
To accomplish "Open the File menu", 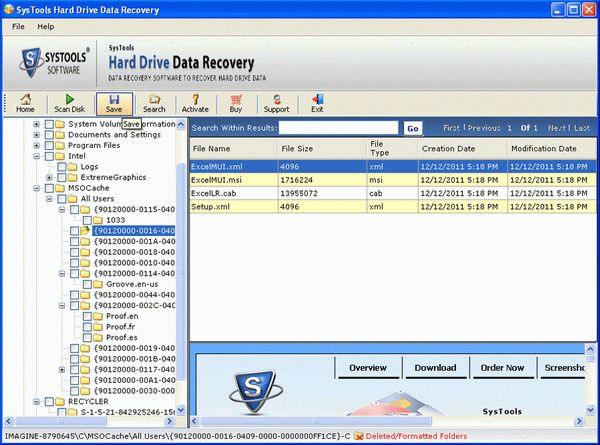I will [18, 26].
